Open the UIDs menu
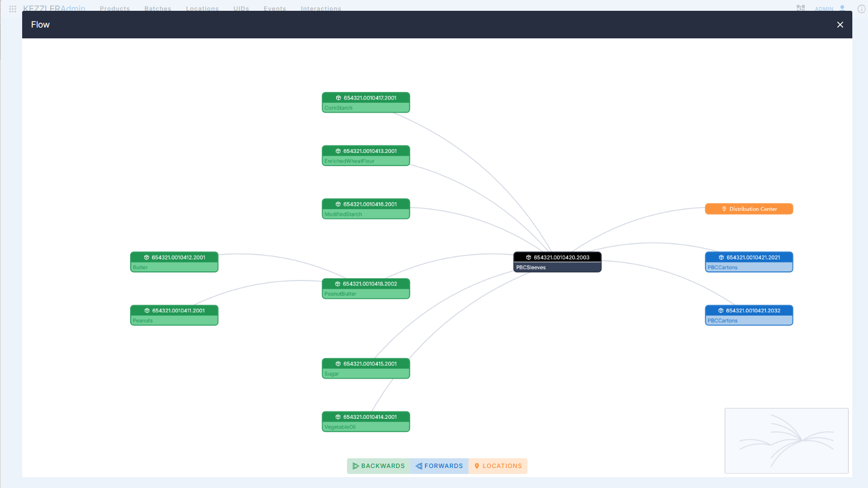 241,9
